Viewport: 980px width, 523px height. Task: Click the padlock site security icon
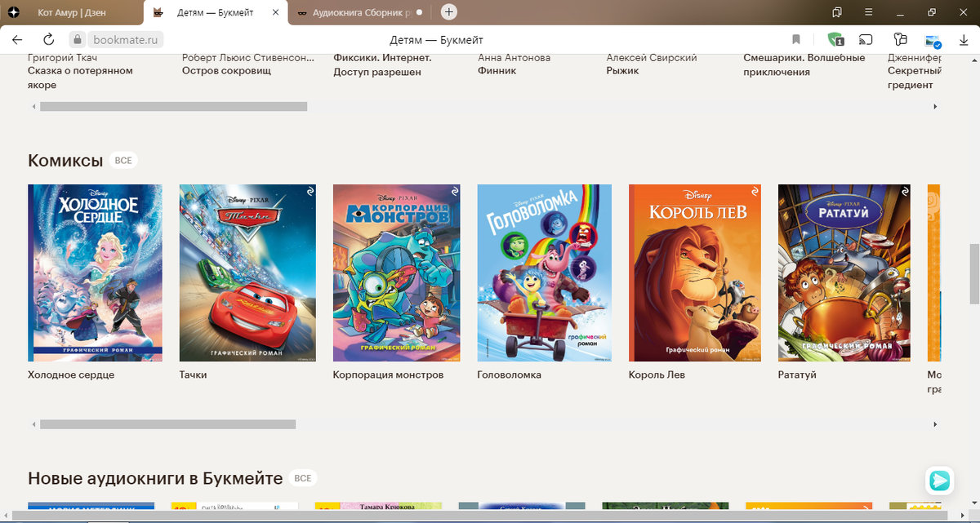[x=77, y=39]
